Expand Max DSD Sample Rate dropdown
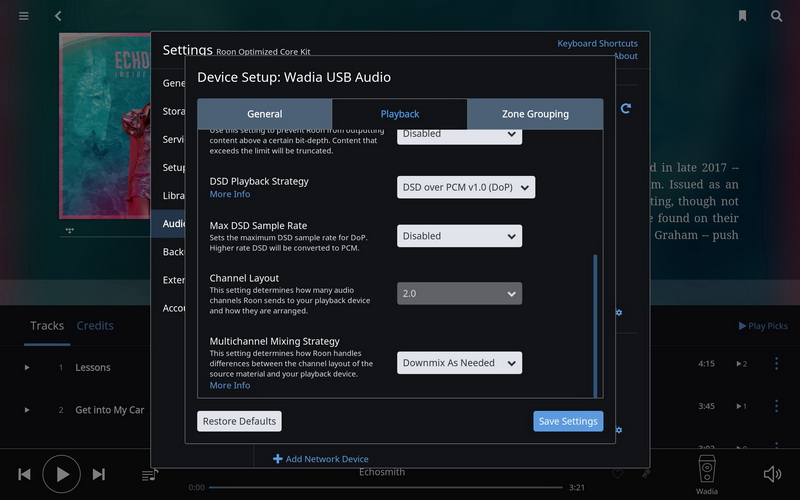This screenshot has width=800, height=500. (x=459, y=236)
